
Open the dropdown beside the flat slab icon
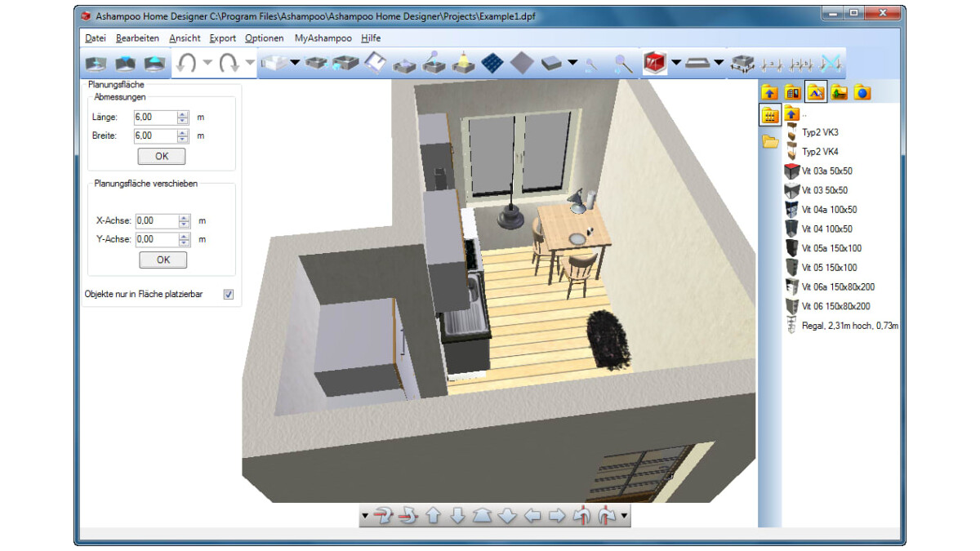click(719, 63)
